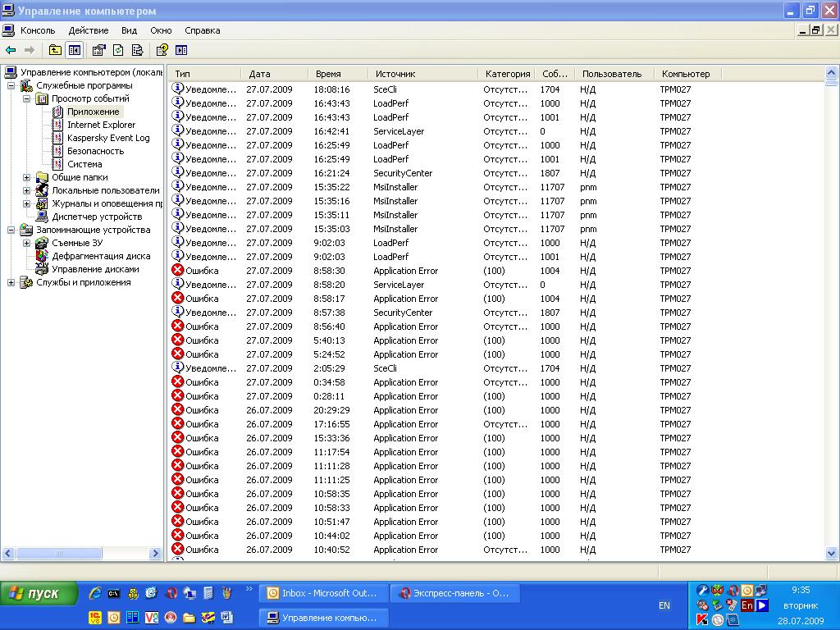Screen dimensions: 840x630
Task: Select the Приложение event log
Action: pyautogui.click(x=94, y=112)
